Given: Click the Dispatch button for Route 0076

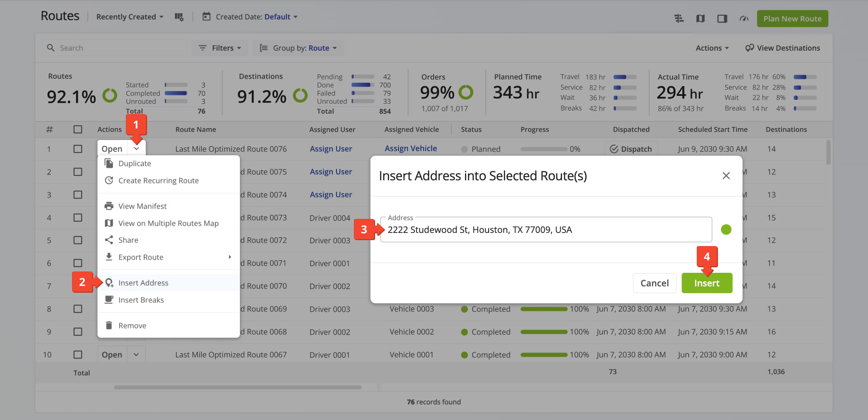Looking at the screenshot, I should pyautogui.click(x=631, y=149).
